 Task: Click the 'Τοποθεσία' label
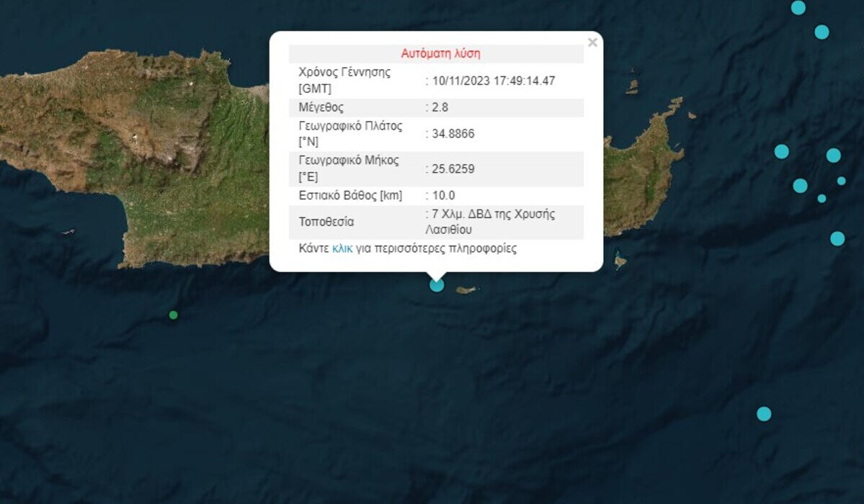[326, 222]
